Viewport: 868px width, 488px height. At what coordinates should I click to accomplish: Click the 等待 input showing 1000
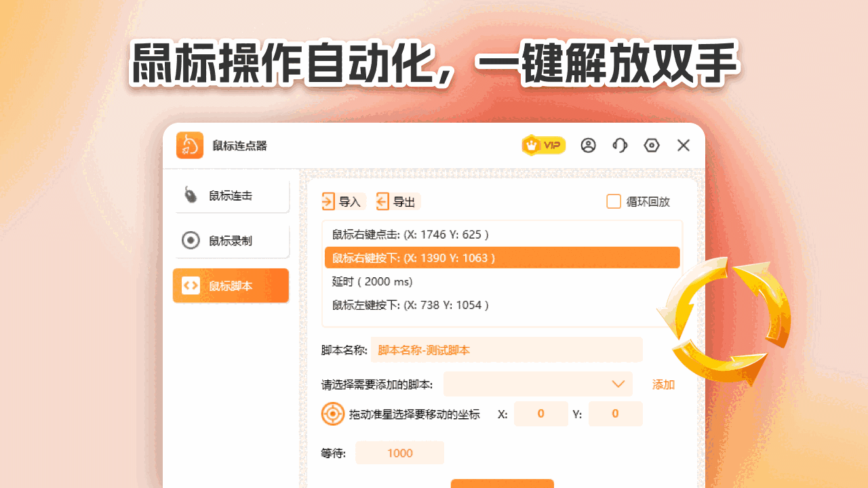click(400, 453)
